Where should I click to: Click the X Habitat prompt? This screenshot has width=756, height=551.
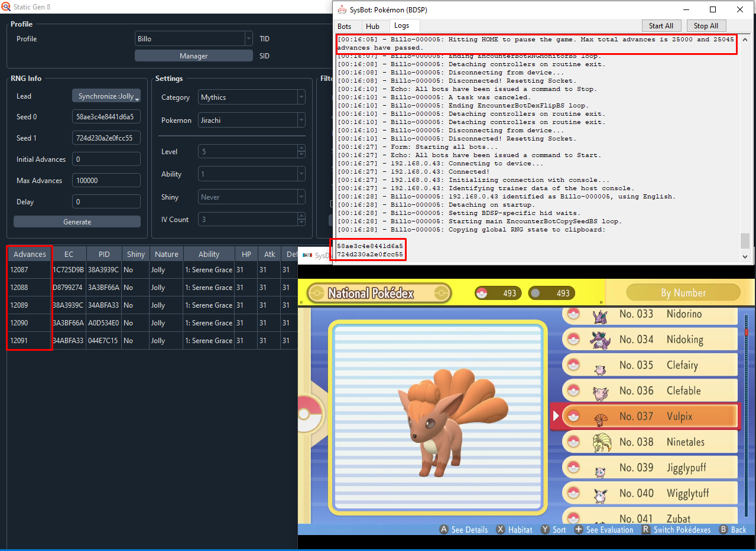(514, 530)
